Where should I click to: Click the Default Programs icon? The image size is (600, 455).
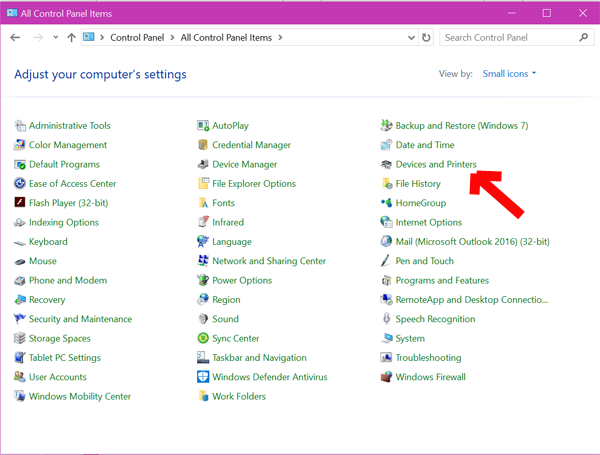pyautogui.click(x=20, y=164)
